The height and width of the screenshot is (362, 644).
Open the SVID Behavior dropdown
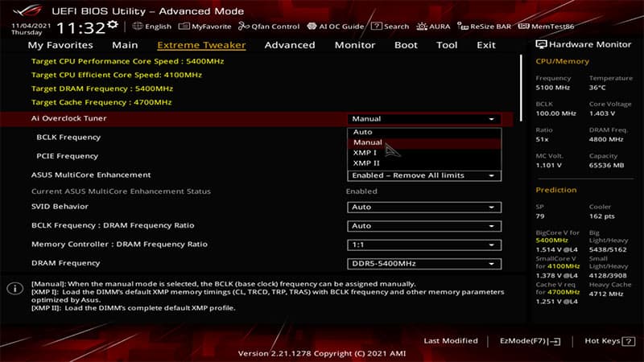coord(424,208)
